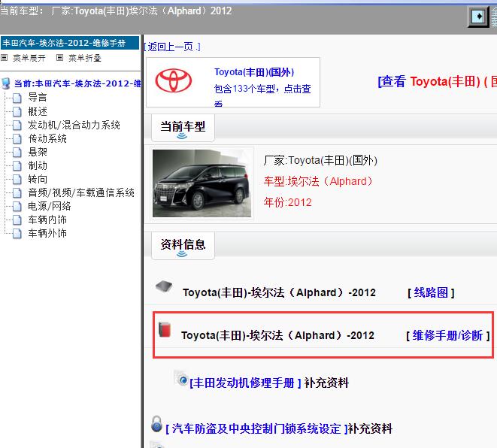The image size is (497, 448).
Task: Click the page icon beside 传动系统
Action: 17,139
